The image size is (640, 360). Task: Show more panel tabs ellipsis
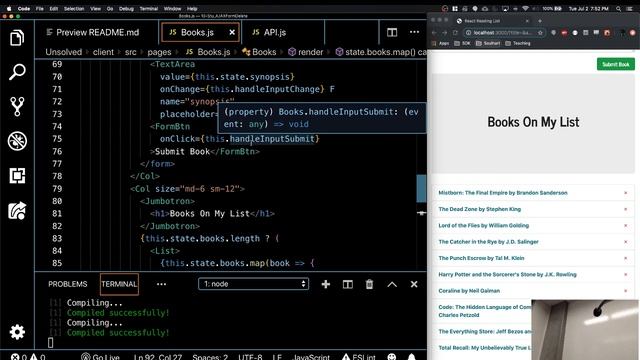(161, 284)
